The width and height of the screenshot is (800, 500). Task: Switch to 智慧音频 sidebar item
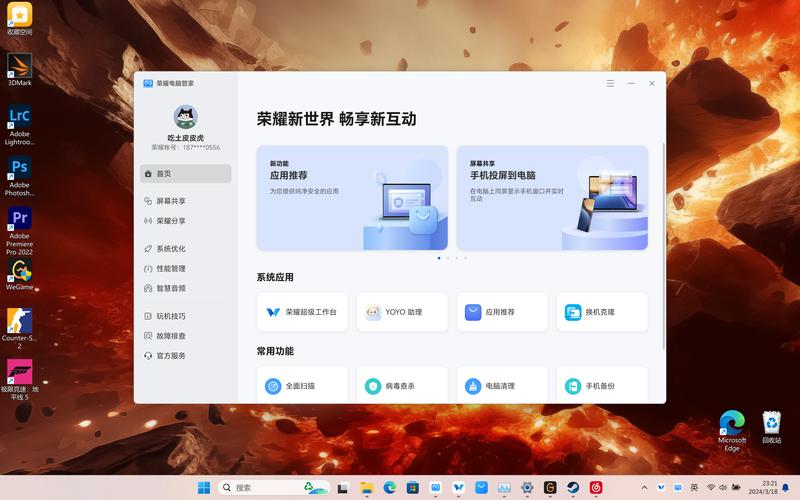186,288
